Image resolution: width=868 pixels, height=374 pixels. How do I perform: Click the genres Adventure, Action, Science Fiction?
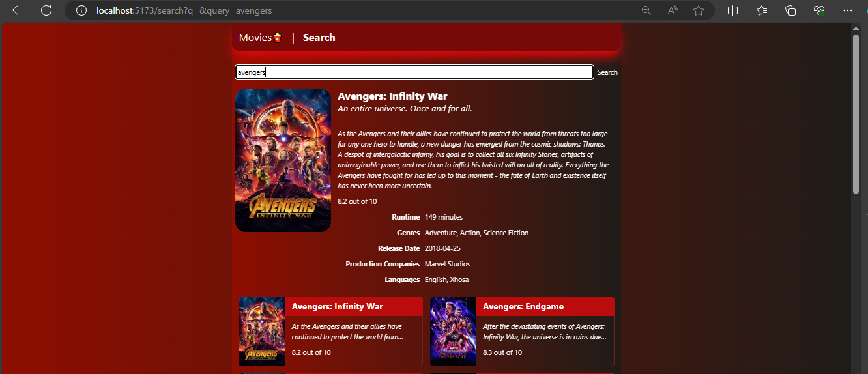(476, 233)
